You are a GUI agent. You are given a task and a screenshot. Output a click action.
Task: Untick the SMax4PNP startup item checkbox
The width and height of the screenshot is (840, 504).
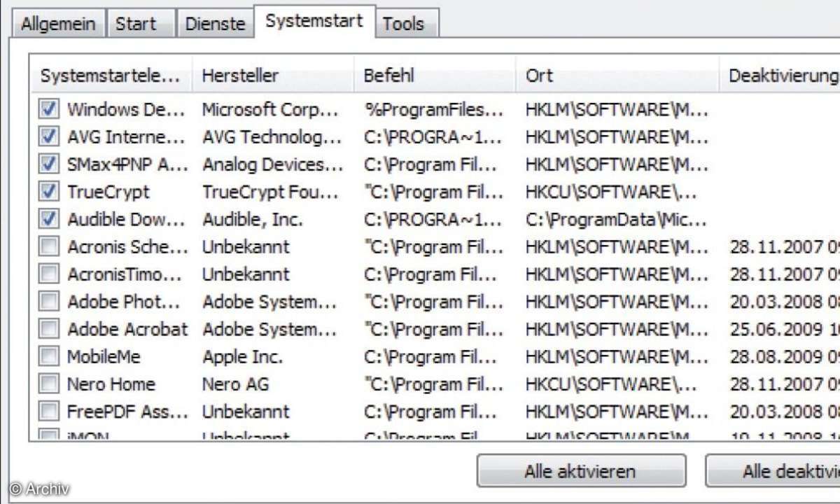point(49,164)
